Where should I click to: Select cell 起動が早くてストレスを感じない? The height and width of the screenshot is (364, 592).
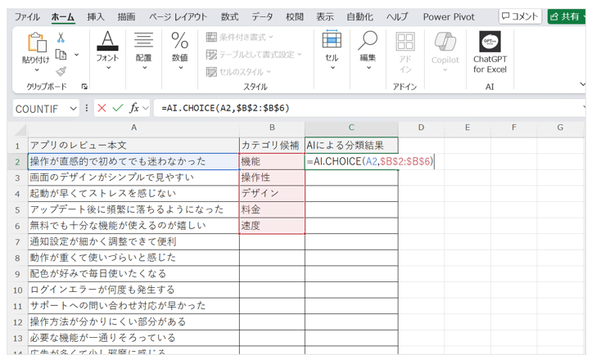point(133,194)
